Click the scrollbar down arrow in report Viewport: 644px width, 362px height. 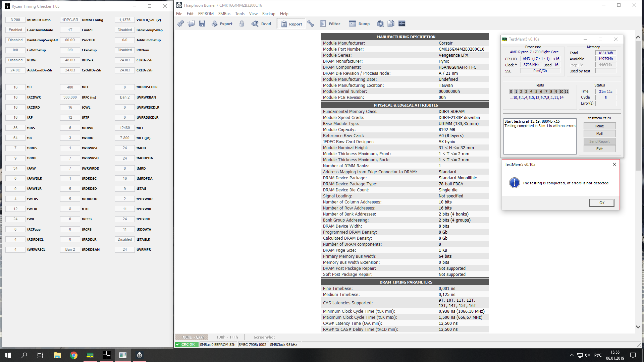[638, 327]
